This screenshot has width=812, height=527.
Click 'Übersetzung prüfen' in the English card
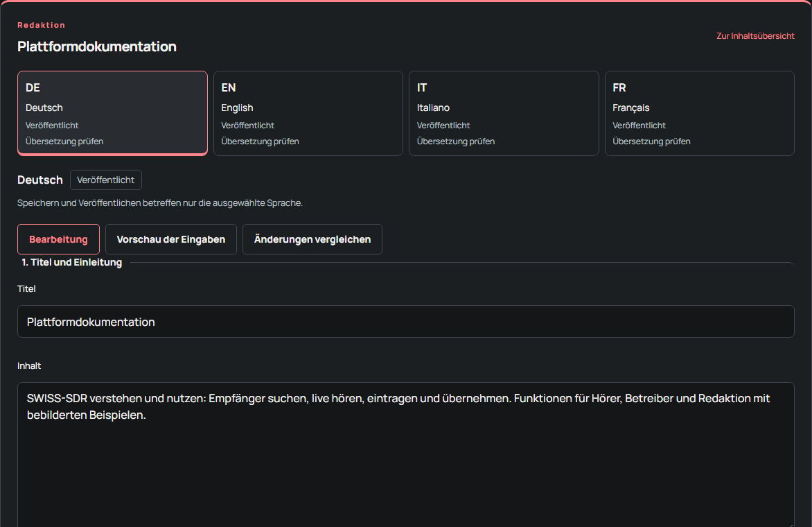(260, 141)
